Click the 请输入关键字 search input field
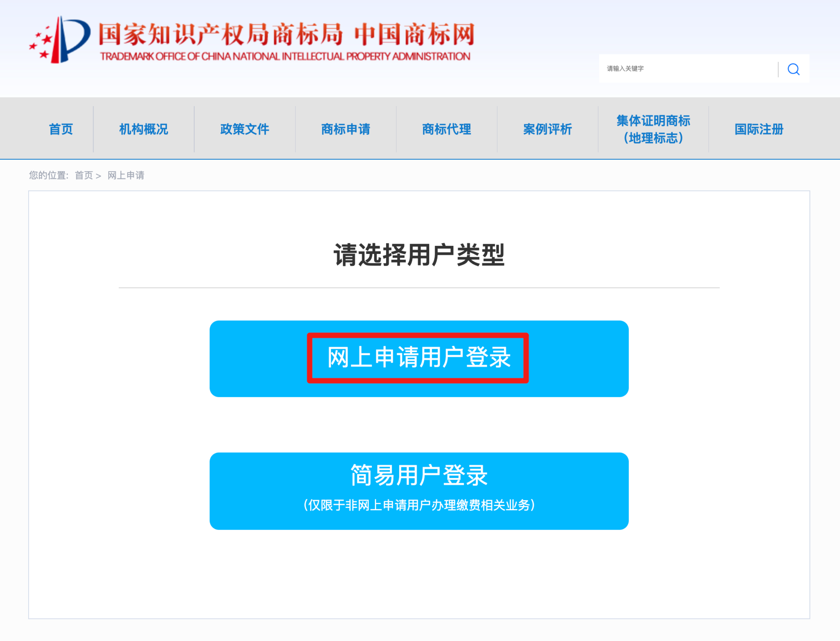 pyautogui.click(x=688, y=69)
